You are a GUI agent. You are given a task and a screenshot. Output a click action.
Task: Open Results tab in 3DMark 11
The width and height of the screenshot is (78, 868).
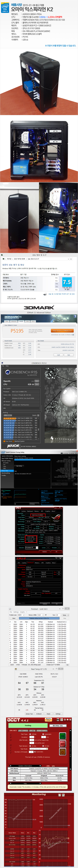point(21,321)
